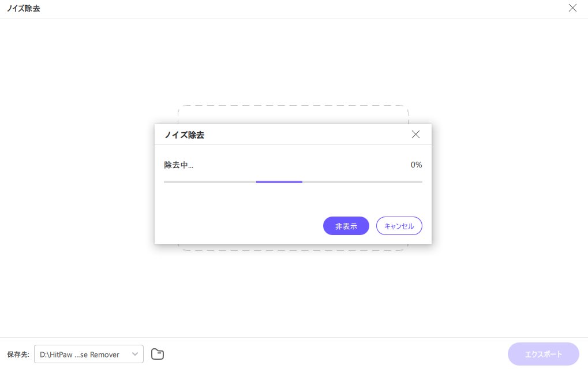Click the ノイズ除去 dialog title
588x369 pixels.
[x=184, y=135]
